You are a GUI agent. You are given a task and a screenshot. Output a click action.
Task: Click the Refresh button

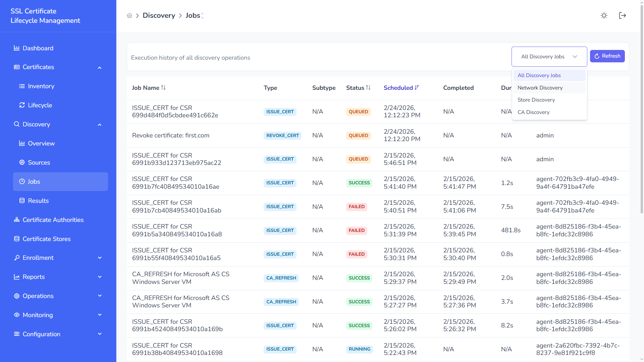(x=607, y=56)
